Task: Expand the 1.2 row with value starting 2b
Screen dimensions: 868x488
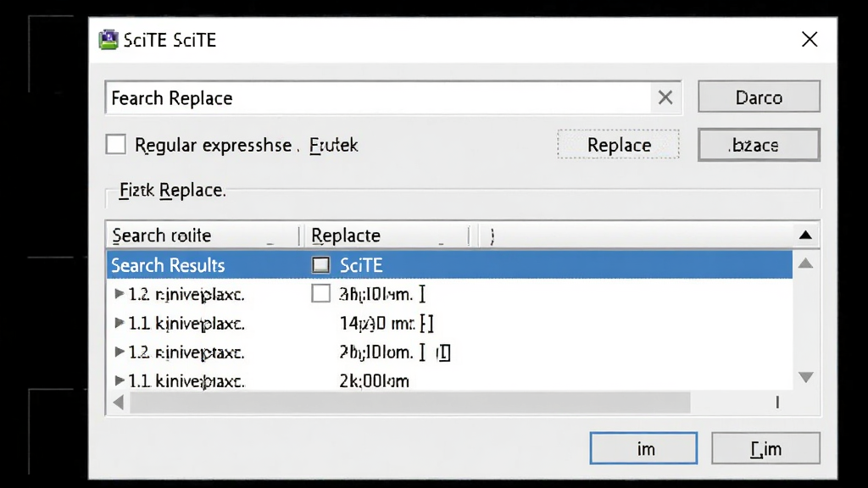Action: point(119,352)
